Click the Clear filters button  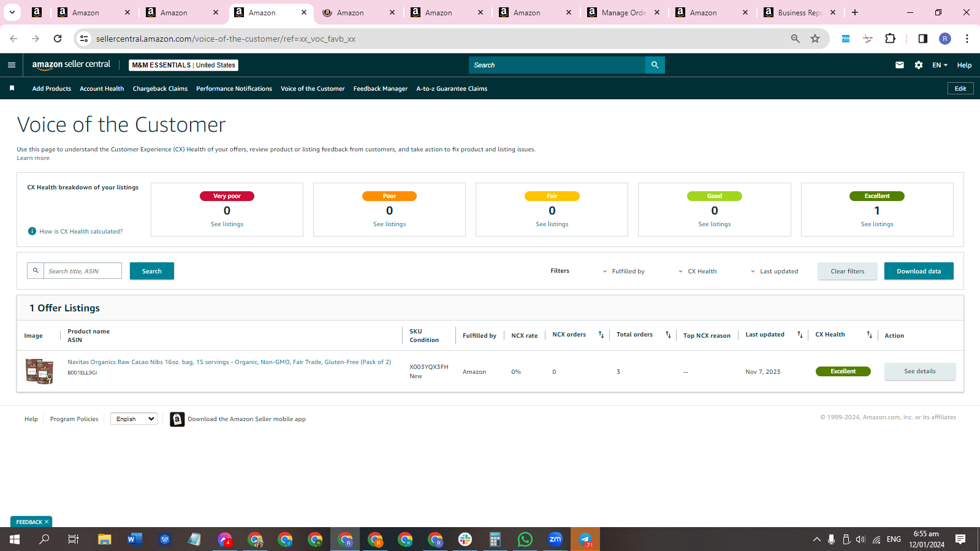point(848,271)
